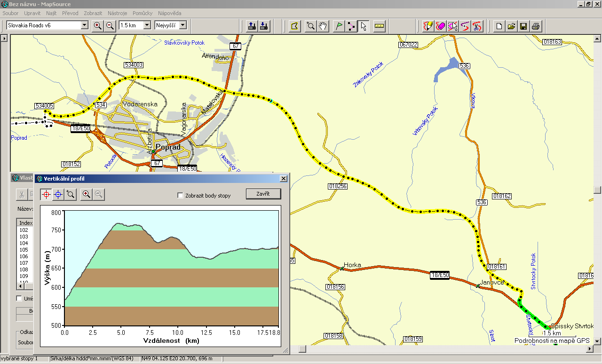
Task: Click the map's vertical scrollbar thumb
Action: [x=597, y=190]
